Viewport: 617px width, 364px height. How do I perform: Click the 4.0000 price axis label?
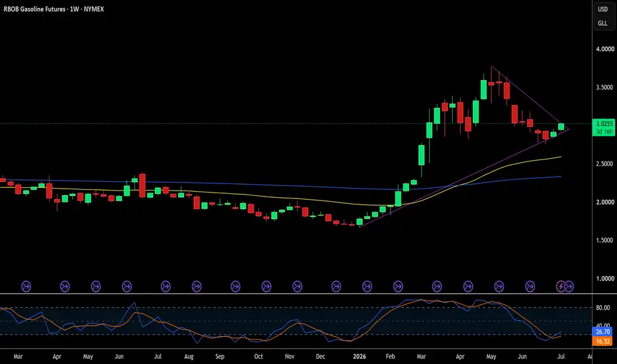tap(605, 49)
